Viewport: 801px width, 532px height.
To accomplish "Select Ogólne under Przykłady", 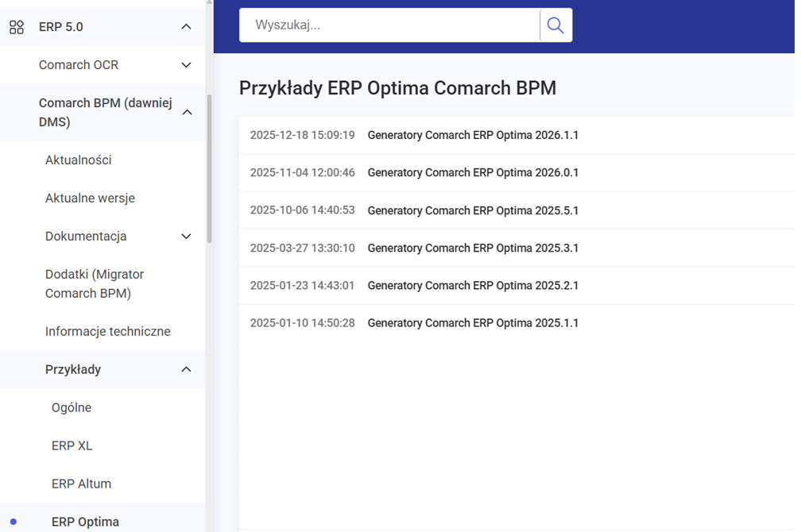I will [72, 408].
